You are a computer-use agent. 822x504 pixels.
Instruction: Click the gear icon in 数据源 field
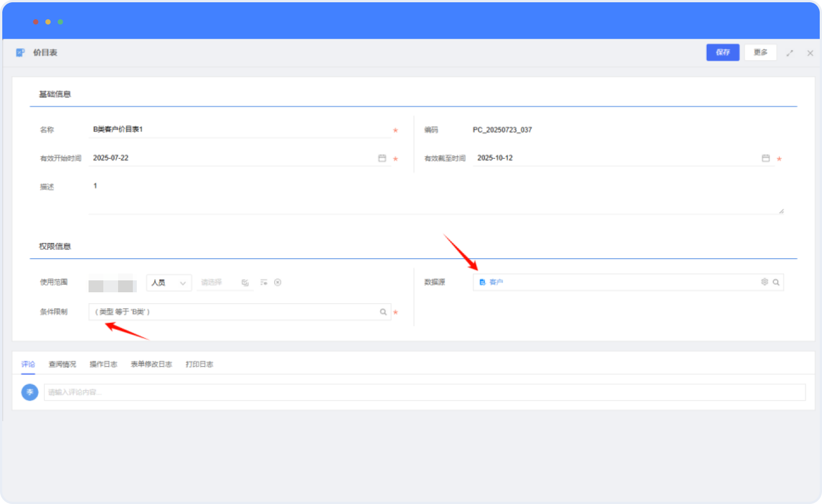[764, 282]
